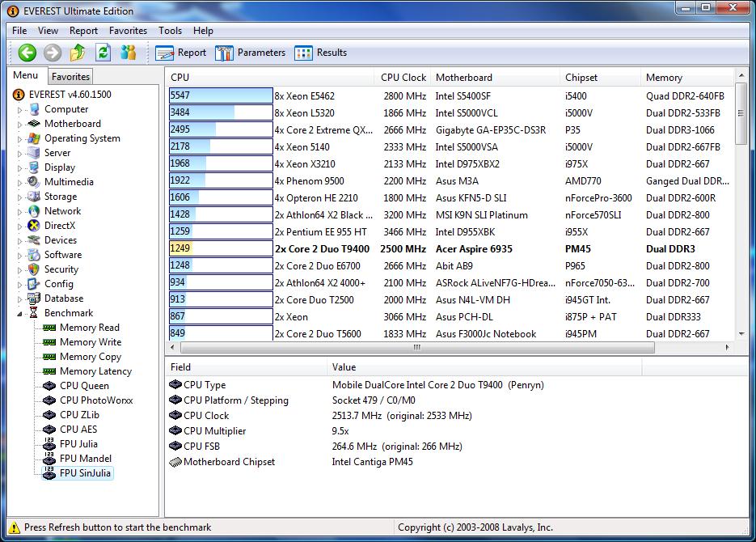Select the Network globe icon

[34, 211]
